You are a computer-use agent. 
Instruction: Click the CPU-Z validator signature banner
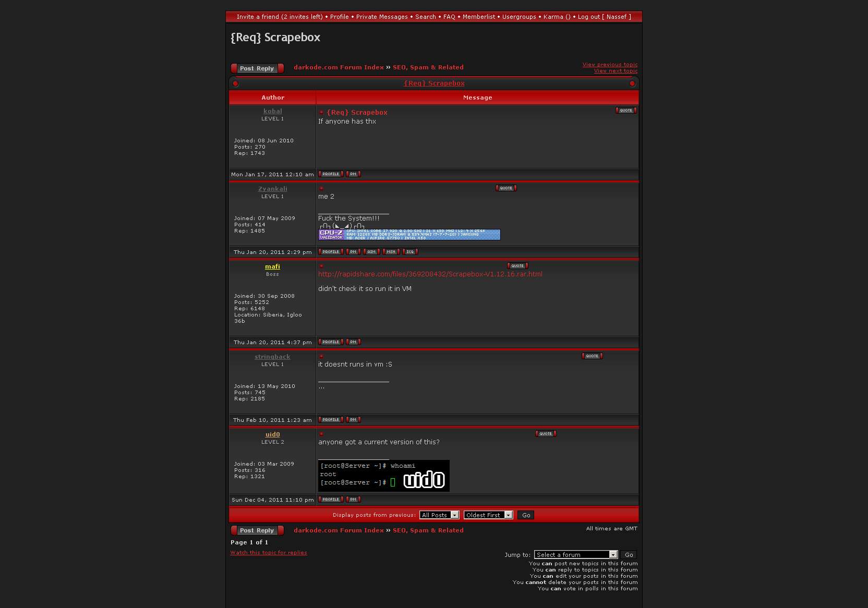[409, 235]
